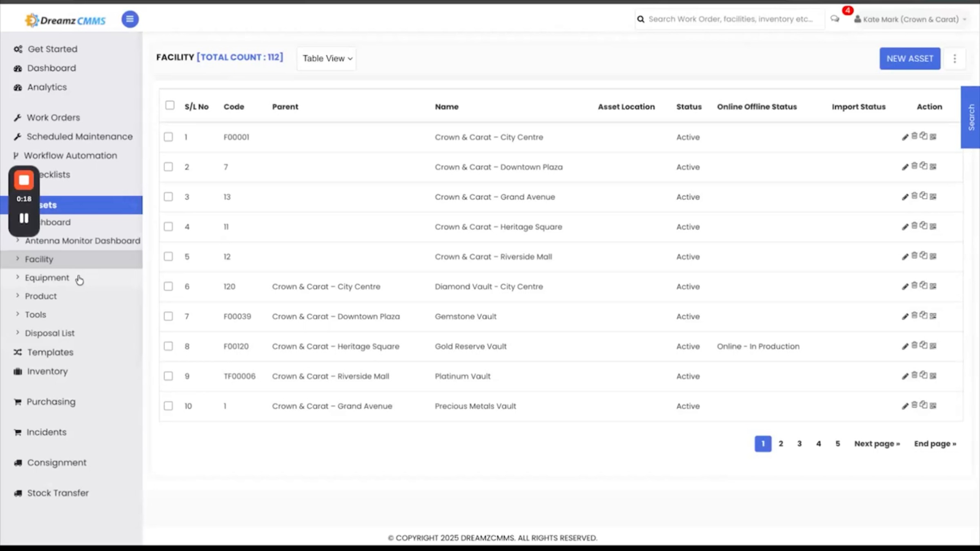Go to Analytics in the sidebar

coord(47,87)
